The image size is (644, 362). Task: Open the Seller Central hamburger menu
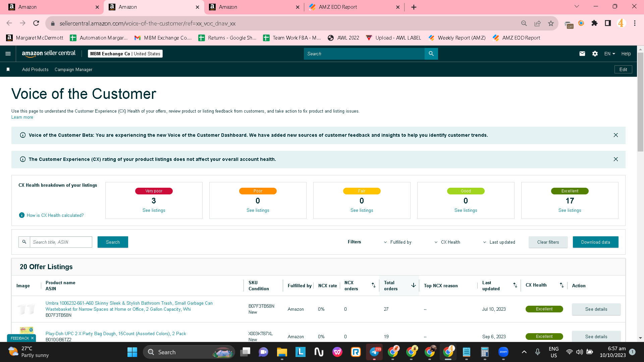pos(8,54)
